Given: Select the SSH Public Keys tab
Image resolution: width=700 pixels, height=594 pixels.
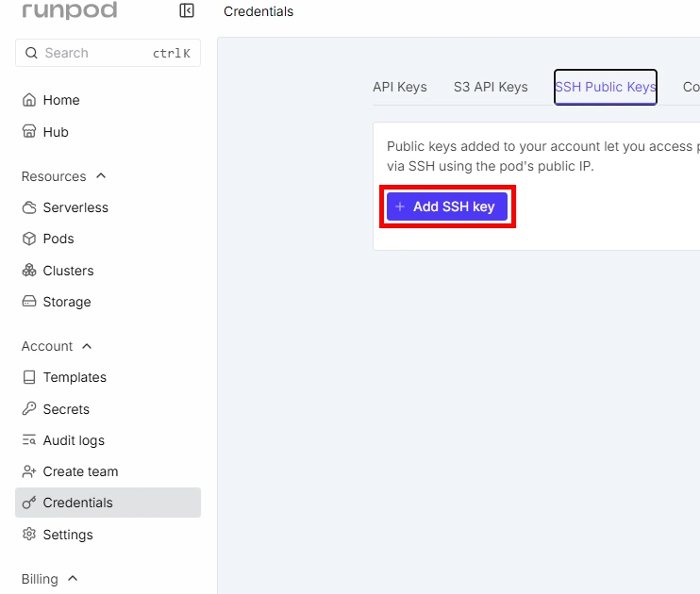Looking at the screenshot, I should (606, 87).
